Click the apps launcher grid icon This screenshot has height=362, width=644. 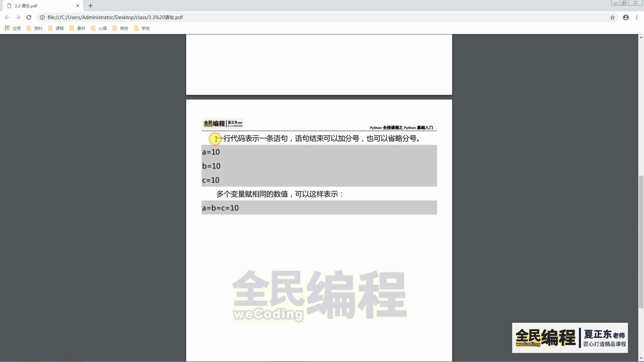7,28
